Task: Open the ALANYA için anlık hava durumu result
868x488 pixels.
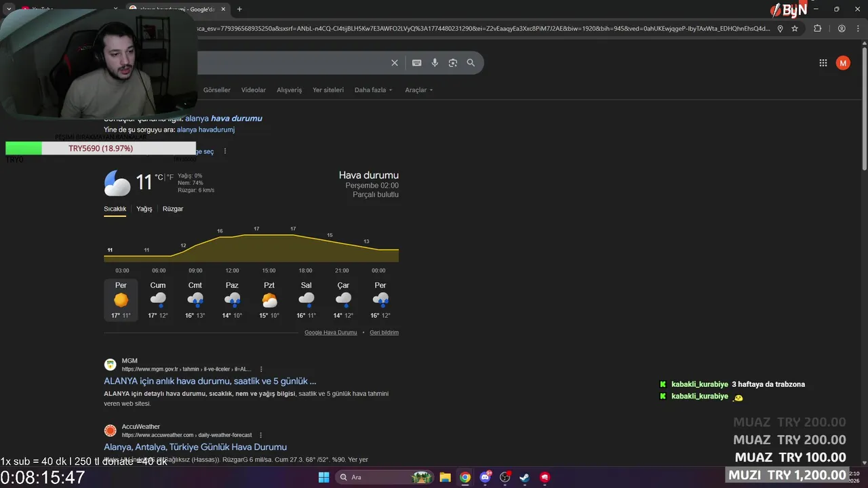Action: pyautogui.click(x=210, y=381)
